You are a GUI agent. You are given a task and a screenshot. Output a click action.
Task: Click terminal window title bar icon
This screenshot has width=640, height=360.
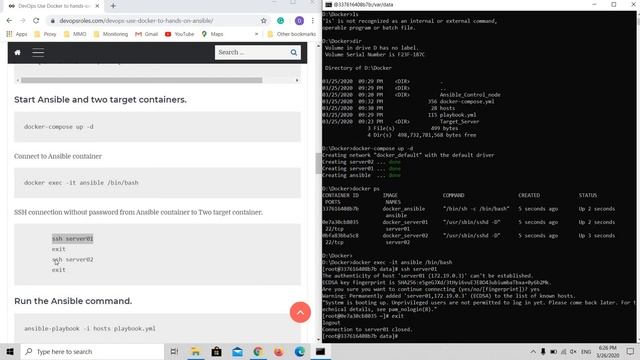(328, 4)
